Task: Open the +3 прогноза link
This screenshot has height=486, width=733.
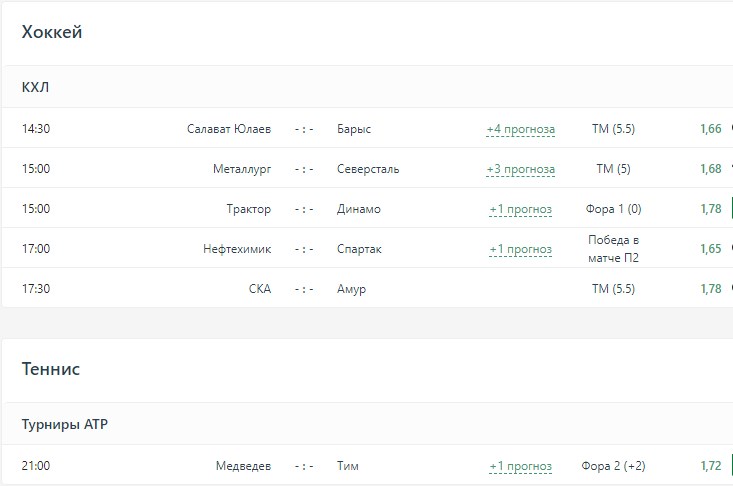Action: pyautogui.click(x=520, y=169)
